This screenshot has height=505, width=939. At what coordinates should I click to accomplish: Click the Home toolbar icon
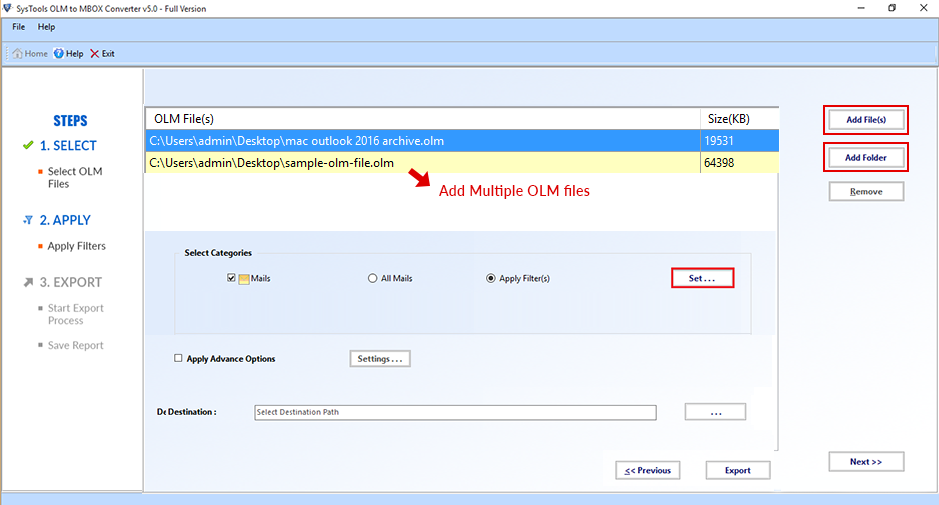pos(18,54)
